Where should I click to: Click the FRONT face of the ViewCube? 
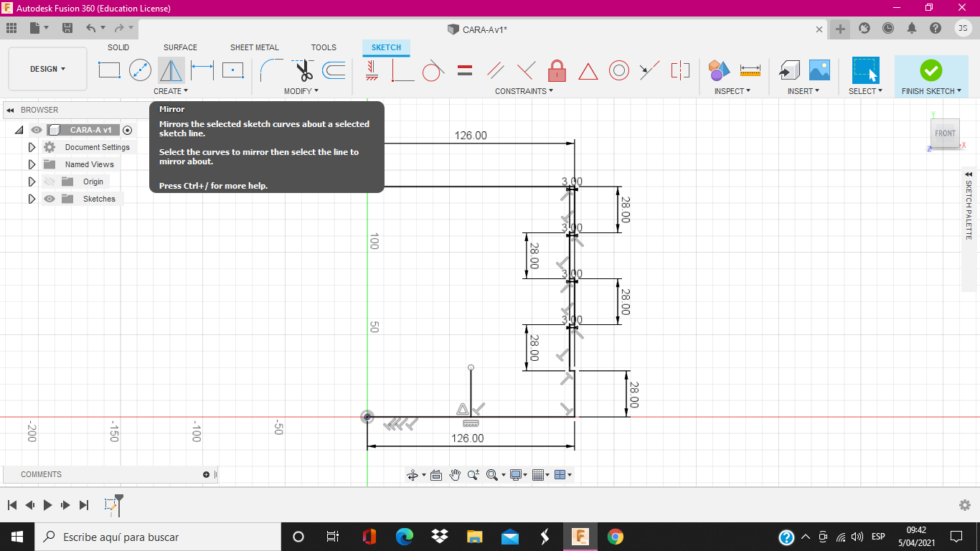click(945, 133)
